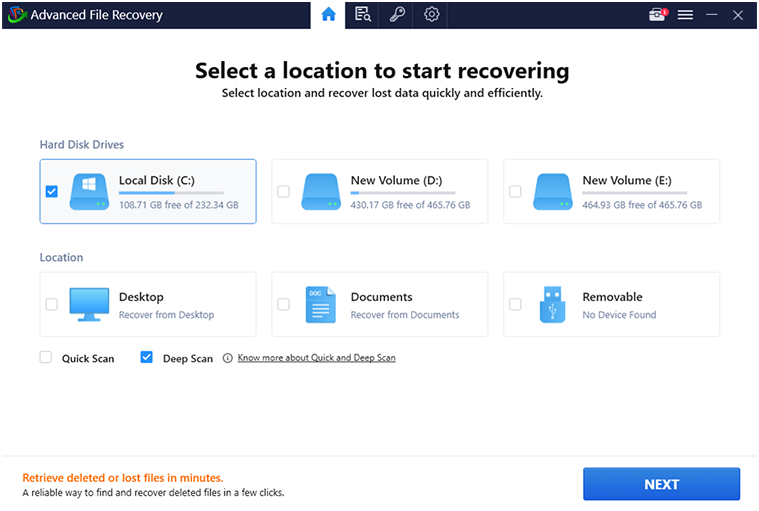Enable the Quick Scan checkbox
The image size is (759, 511).
click(x=46, y=358)
